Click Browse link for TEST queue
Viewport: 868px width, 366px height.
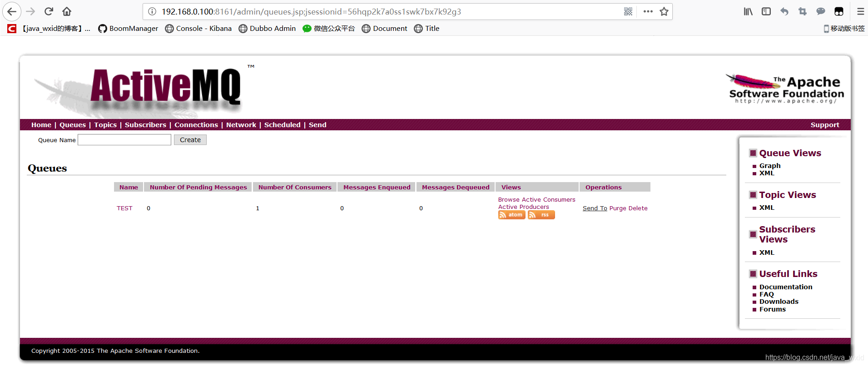click(509, 200)
